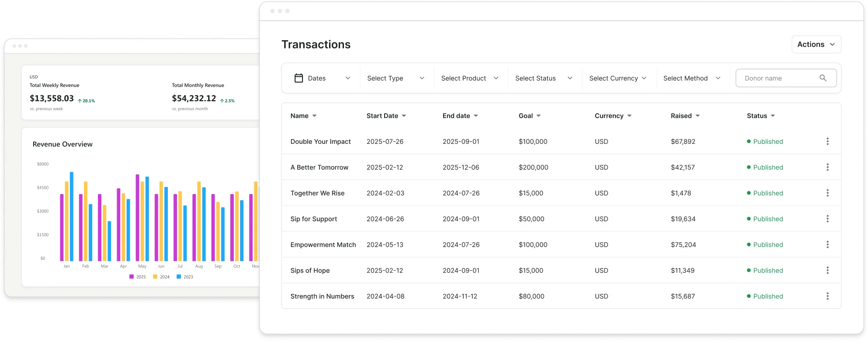Image resolution: width=868 pixels, height=341 pixels.
Task: Sort table by Start Date column
Action: pos(386,116)
